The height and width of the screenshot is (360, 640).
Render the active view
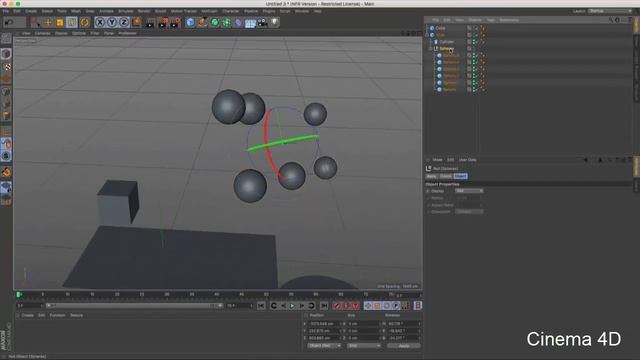pyautogui.click(x=150, y=22)
